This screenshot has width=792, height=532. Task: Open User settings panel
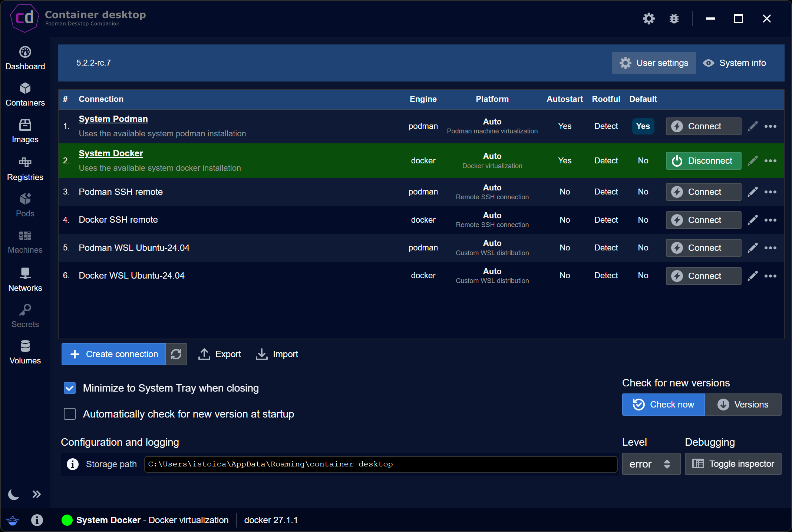click(654, 63)
